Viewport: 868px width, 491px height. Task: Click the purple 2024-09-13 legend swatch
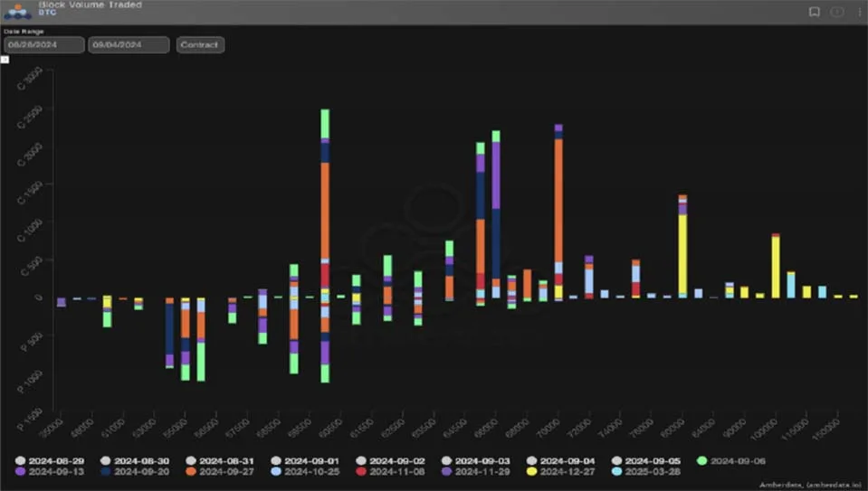pos(21,472)
